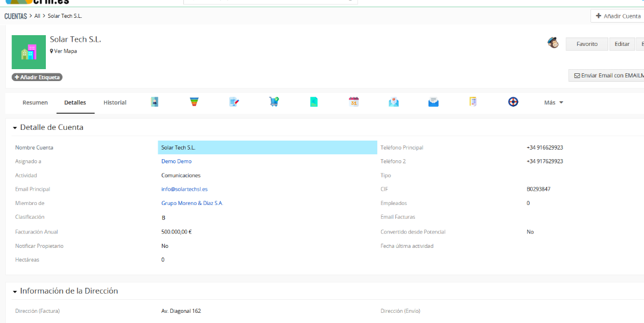
Task: Open the calendar activities tab icon
Action: pyautogui.click(x=354, y=102)
